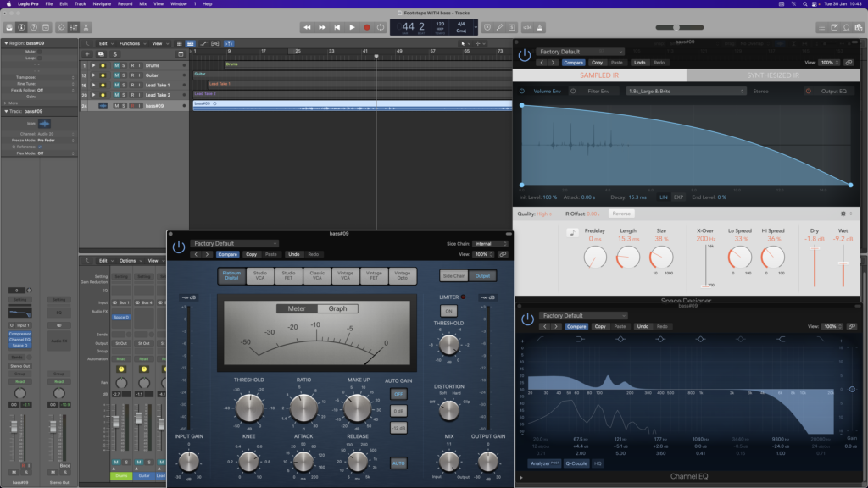The height and width of the screenshot is (488, 868).
Task: Open the Compressor View 100% dropdown
Action: pos(484,254)
